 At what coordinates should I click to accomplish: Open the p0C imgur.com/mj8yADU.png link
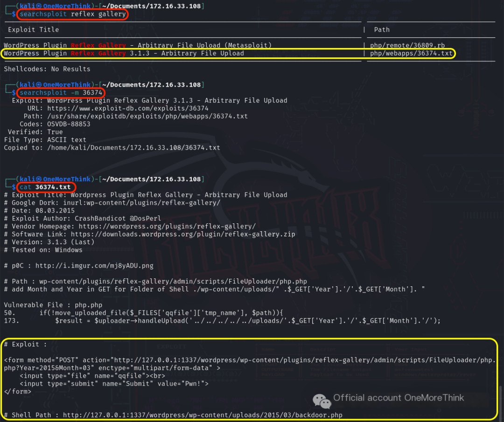pyautogui.click(x=94, y=266)
